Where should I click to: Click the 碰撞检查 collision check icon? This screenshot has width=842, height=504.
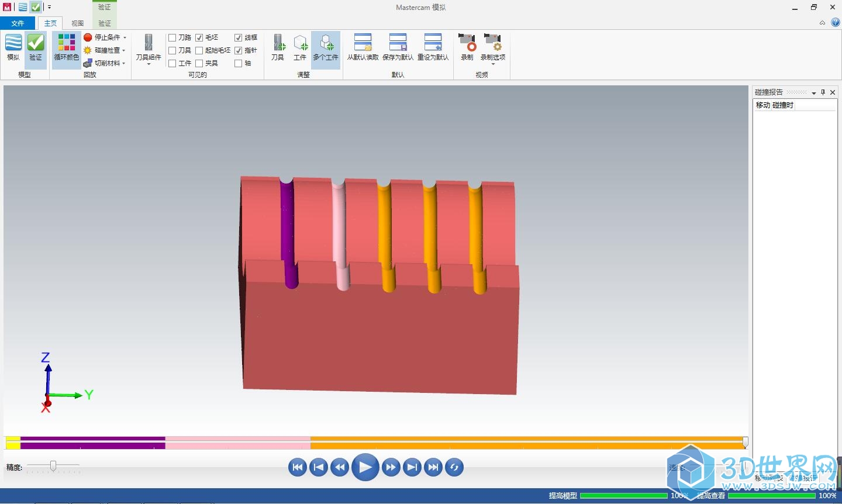pyautogui.click(x=88, y=50)
